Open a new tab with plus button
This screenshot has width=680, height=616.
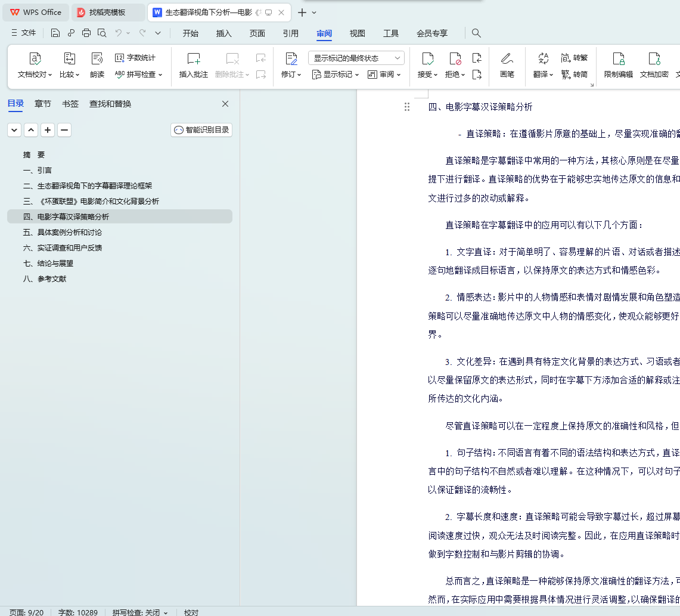coord(302,13)
